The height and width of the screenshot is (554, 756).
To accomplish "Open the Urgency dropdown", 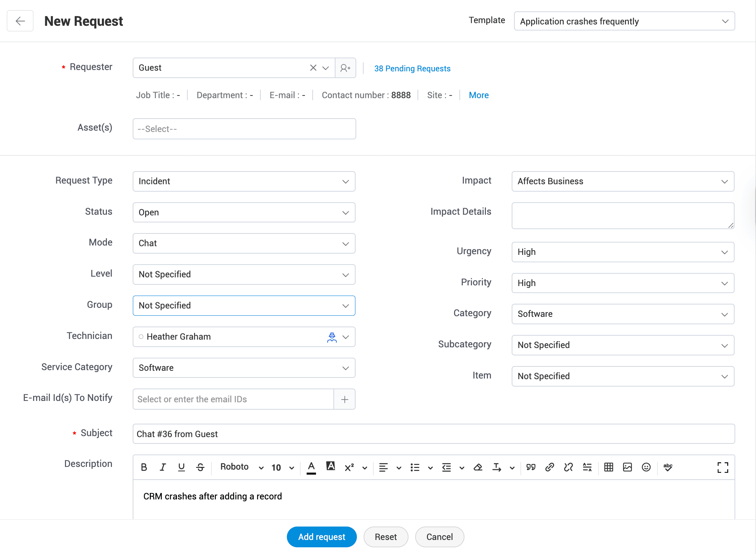I will point(623,252).
